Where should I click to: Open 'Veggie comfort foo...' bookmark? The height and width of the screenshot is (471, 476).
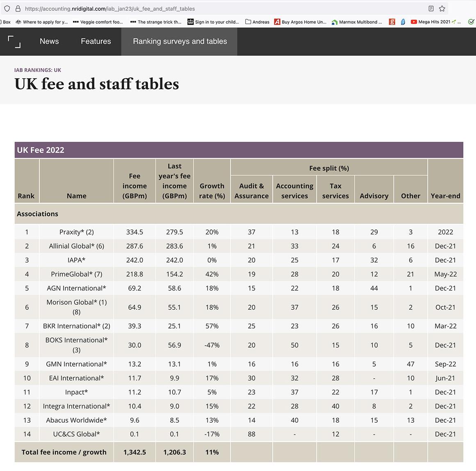click(x=98, y=22)
